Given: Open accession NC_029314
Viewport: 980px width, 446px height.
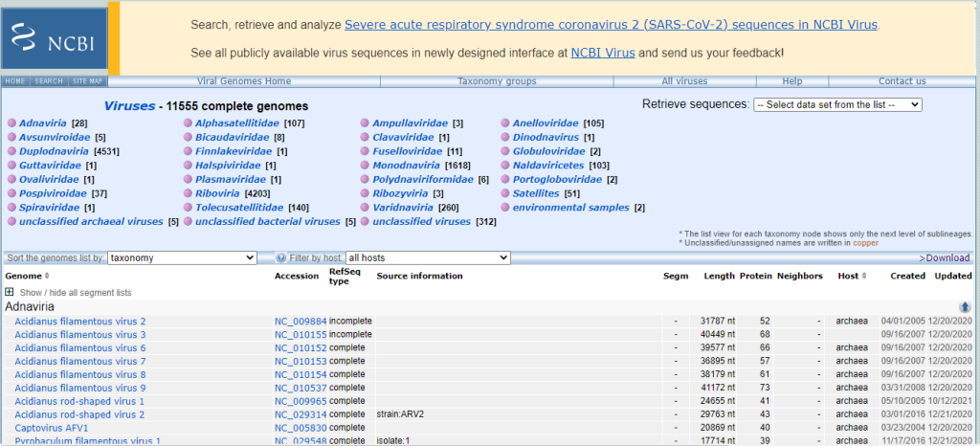Looking at the screenshot, I should pyautogui.click(x=301, y=414).
